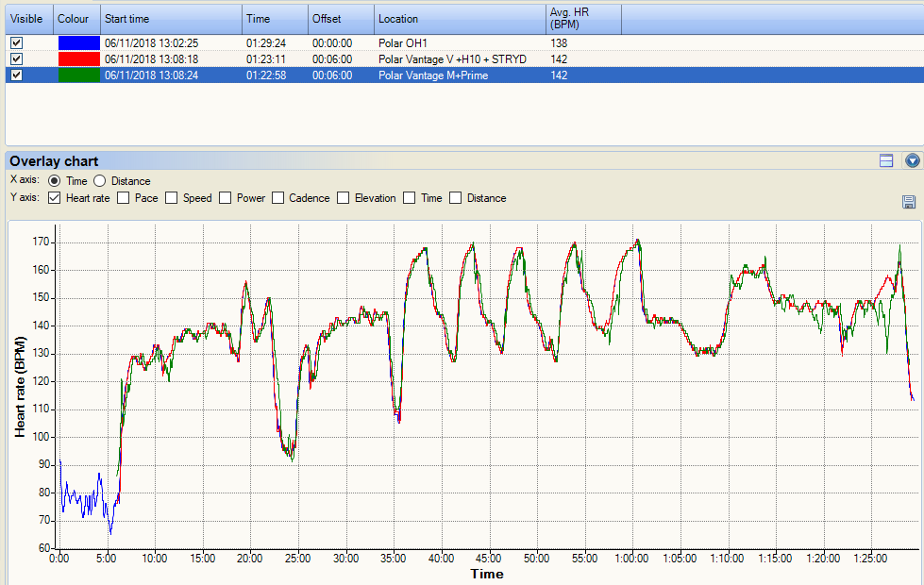This screenshot has width=924, height=585.
Task: Enable the Power Y axis checkbox
Action: coord(226,198)
